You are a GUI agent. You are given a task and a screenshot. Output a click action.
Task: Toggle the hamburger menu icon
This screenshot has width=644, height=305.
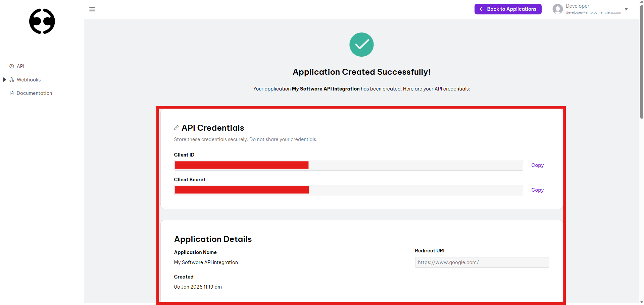coord(92,9)
